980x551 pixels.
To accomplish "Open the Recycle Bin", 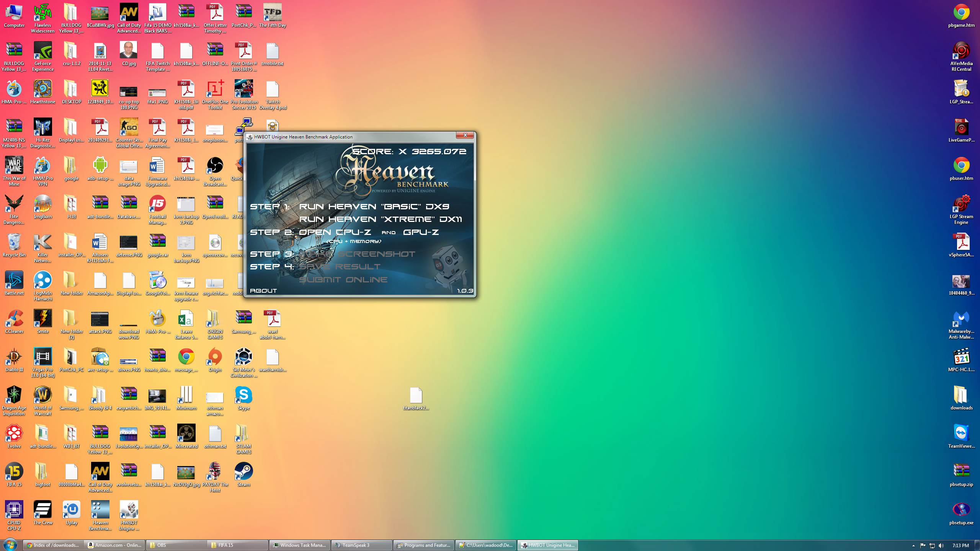I will click(x=14, y=245).
